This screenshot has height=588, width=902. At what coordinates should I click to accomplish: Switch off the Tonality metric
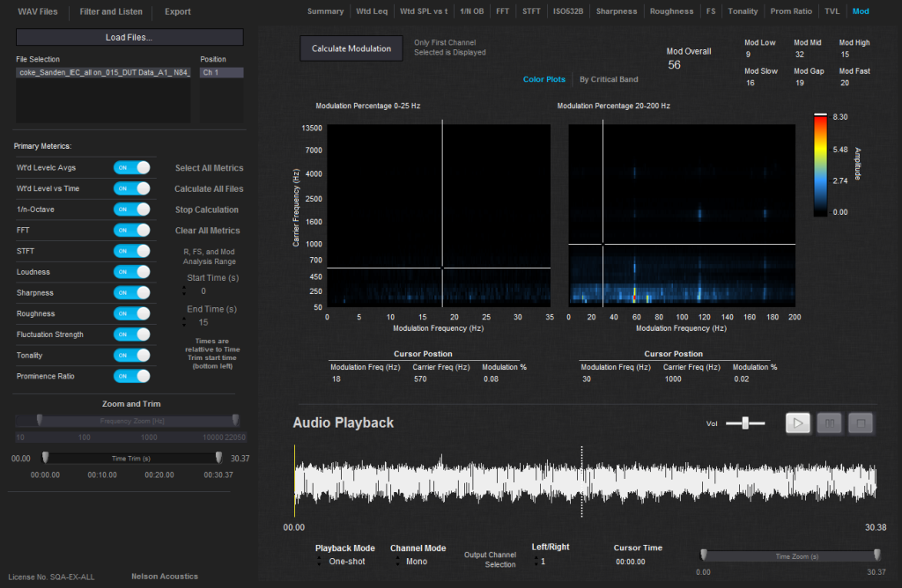(133, 355)
